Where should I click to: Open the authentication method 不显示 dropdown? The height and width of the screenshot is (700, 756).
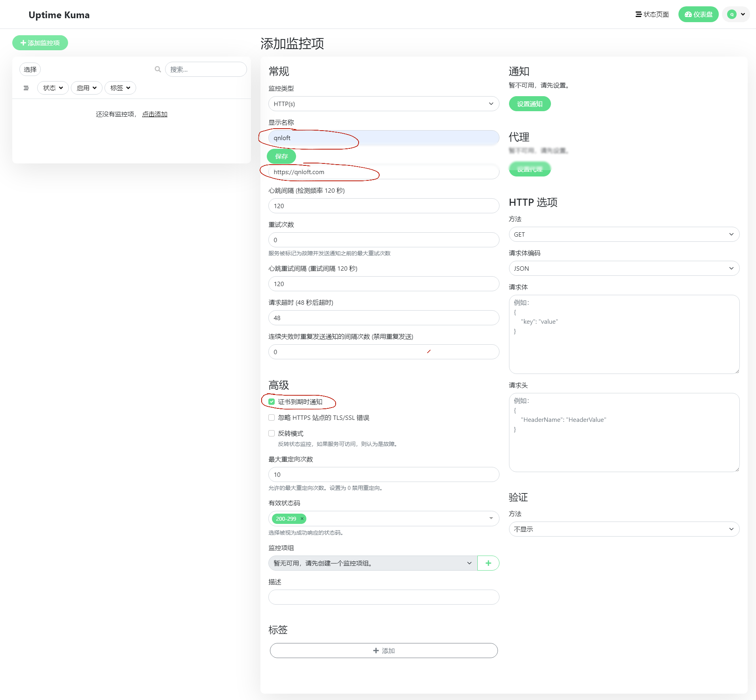click(624, 529)
